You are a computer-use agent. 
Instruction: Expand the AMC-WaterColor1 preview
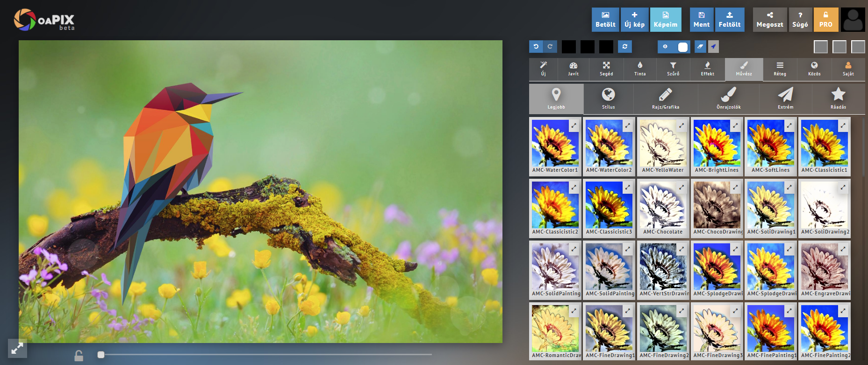[x=574, y=125]
